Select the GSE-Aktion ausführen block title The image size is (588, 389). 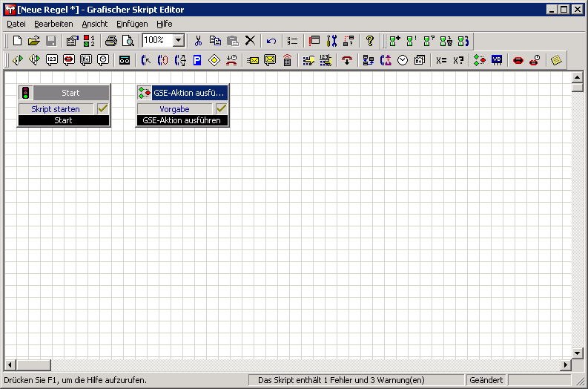tap(188, 93)
